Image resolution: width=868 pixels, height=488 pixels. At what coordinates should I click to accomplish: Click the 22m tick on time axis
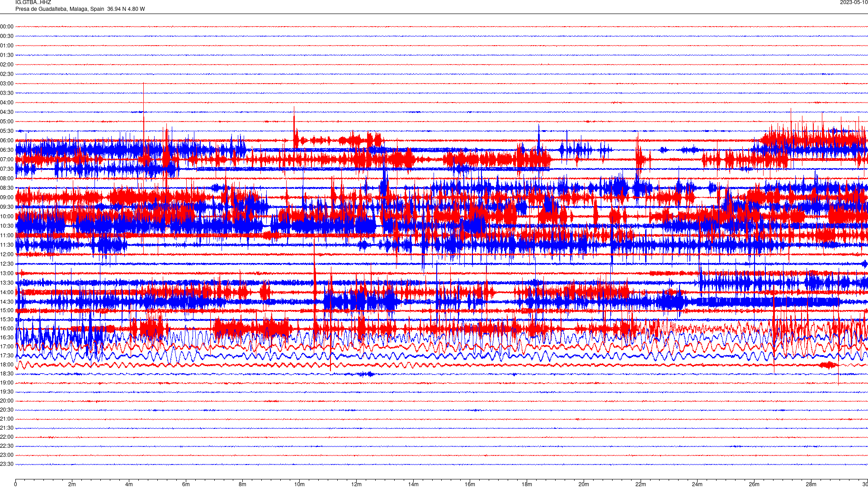(641, 484)
